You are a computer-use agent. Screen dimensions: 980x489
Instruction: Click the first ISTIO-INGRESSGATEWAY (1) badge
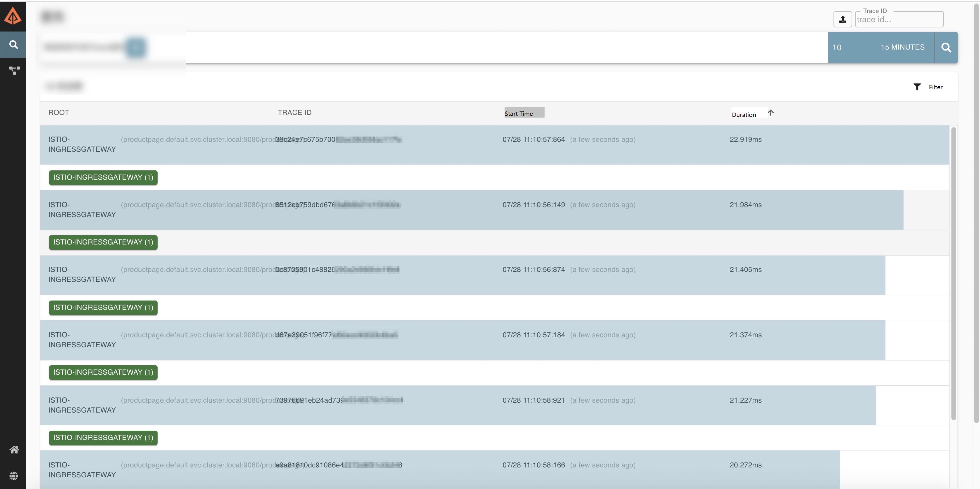(103, 178)
